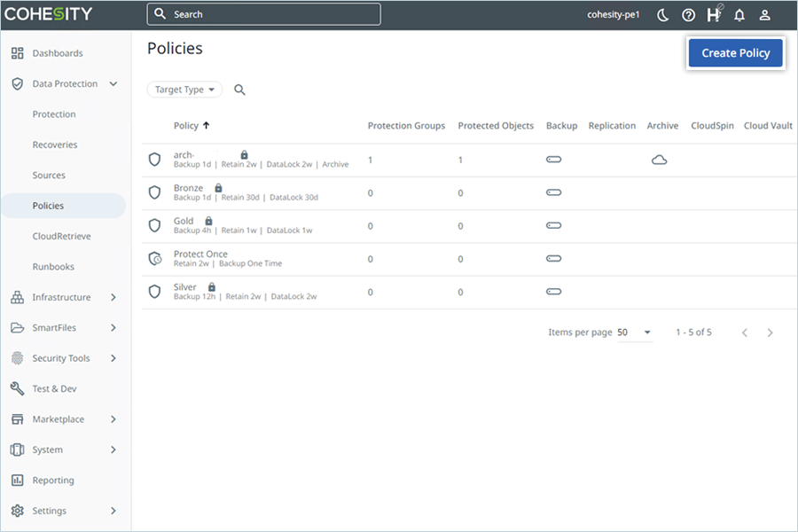The image size is (798, 532).
Task: Open notifications bell icon
Action: (x=739, y=15)
